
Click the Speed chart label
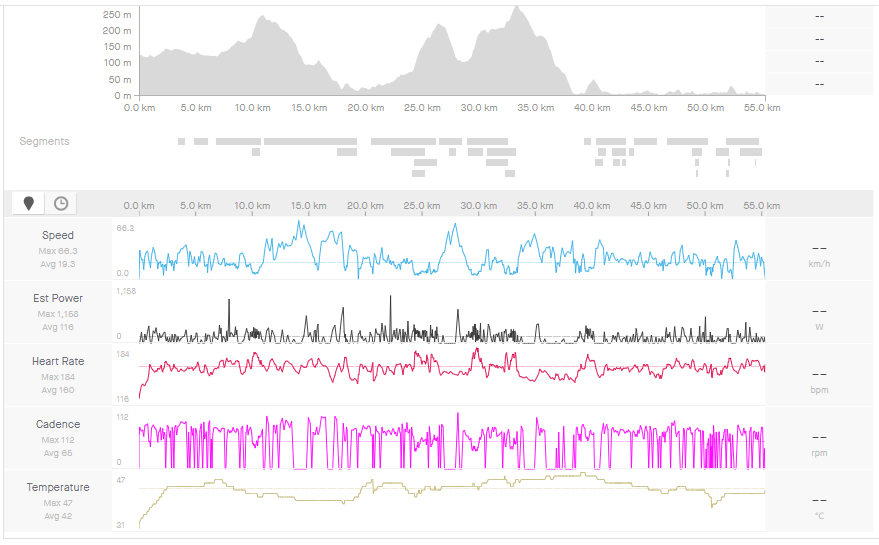coord(57,236)
